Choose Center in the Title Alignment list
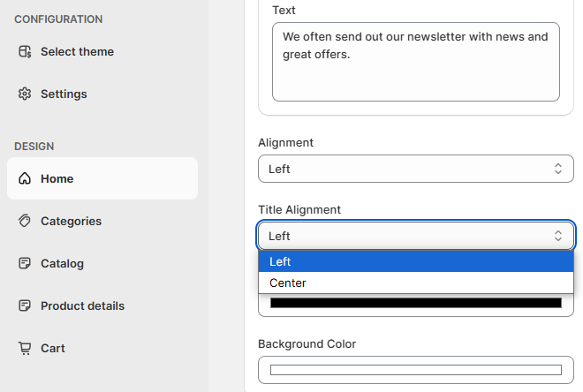This screenshot has width=583, height=392. point(416,283)
